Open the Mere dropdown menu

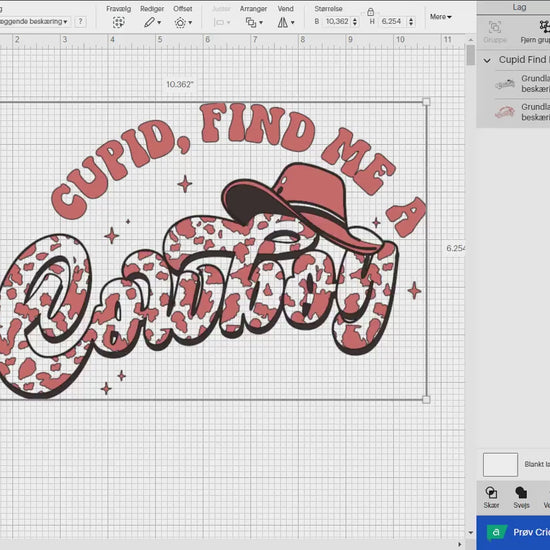[441, 16]
